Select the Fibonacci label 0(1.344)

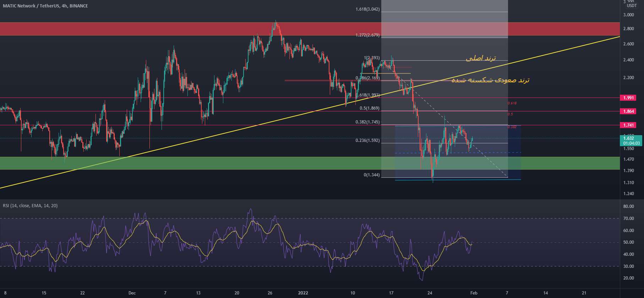coord(372,175)
